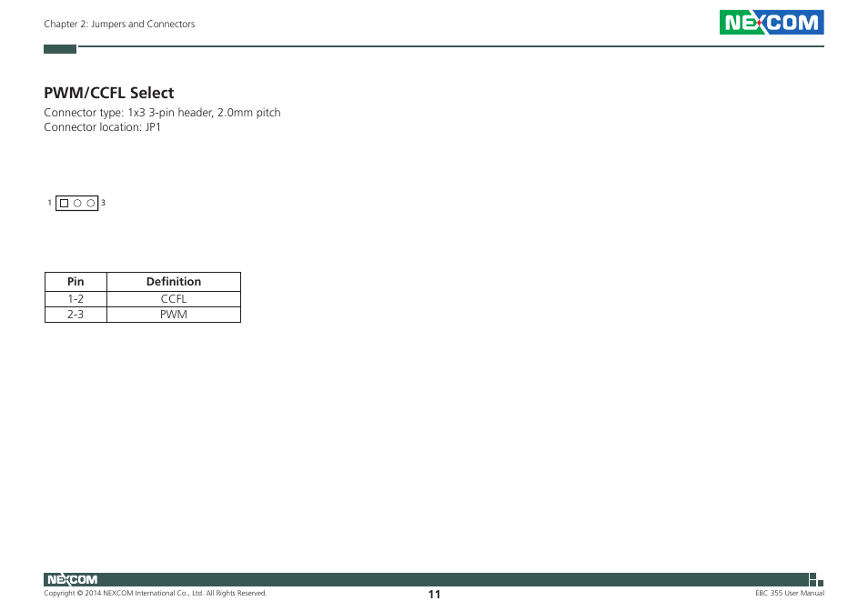Click the middle round pin of the jumper diagram
This screenshot has height=611, width=868.
tap(77, 203)
